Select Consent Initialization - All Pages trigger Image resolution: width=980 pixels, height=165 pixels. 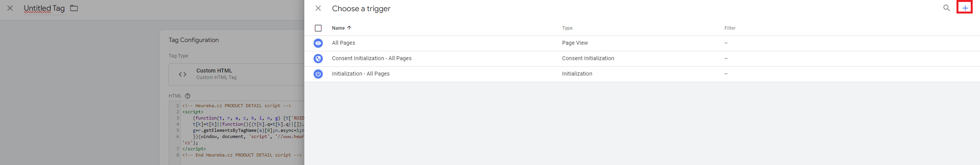(x=642, y=59)
